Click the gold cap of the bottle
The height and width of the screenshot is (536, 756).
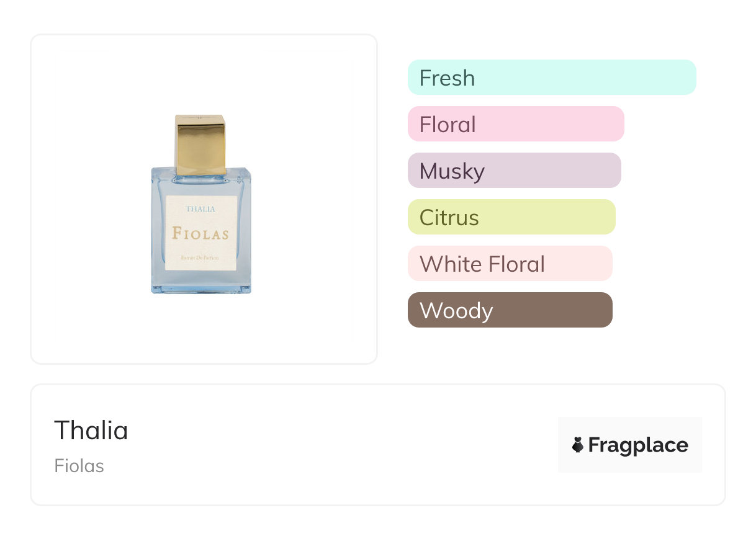click(x=200, y=145)
